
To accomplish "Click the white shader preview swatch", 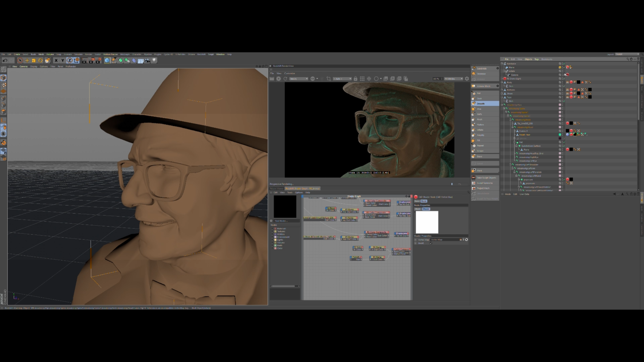I will (427, 222).
